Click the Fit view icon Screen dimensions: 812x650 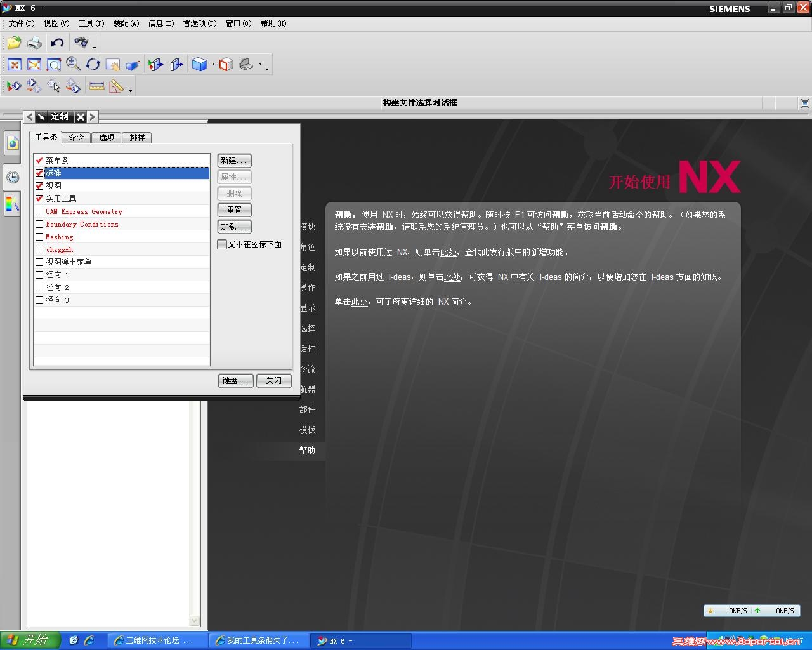(14, 64)
